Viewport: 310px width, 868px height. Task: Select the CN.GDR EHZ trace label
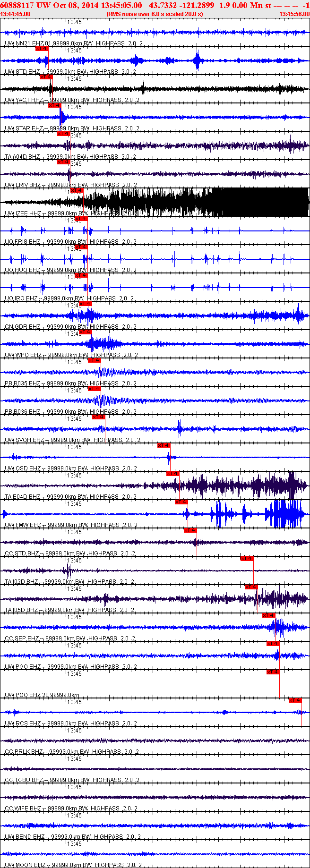(23, 327)
